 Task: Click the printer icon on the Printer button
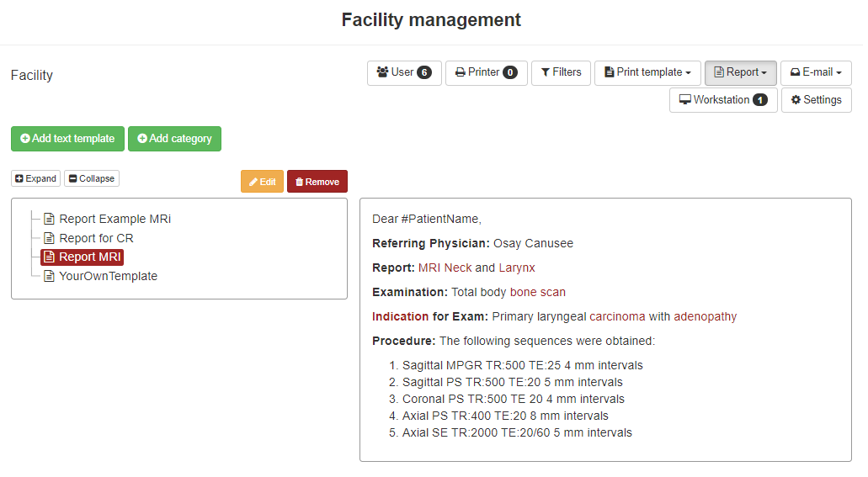coord(460,72)
